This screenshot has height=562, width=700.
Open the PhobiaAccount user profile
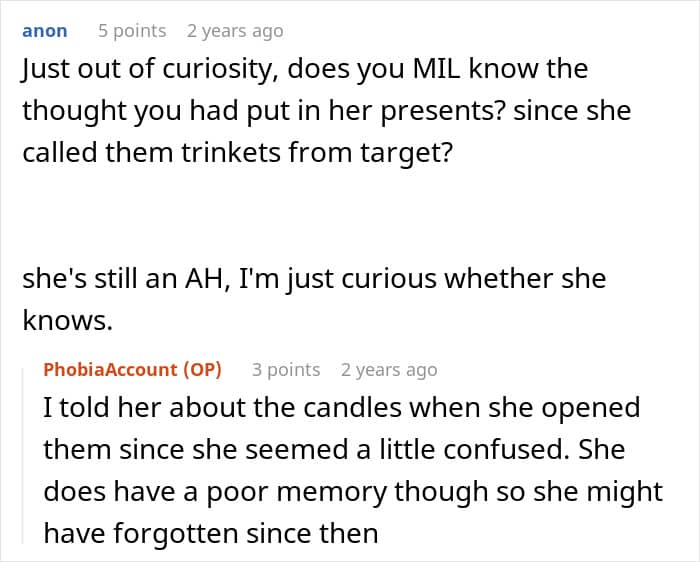pos(109,370)
